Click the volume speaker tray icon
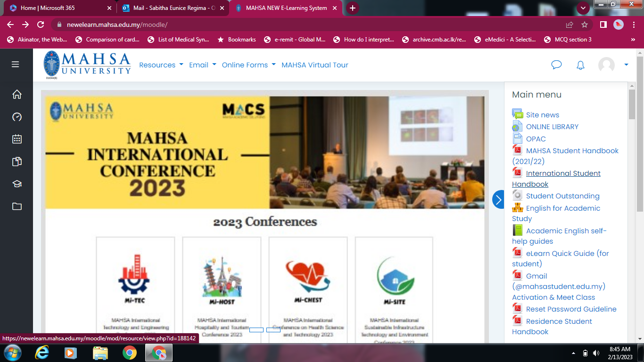Screen dimensions: 644x362 click(596, 353)
